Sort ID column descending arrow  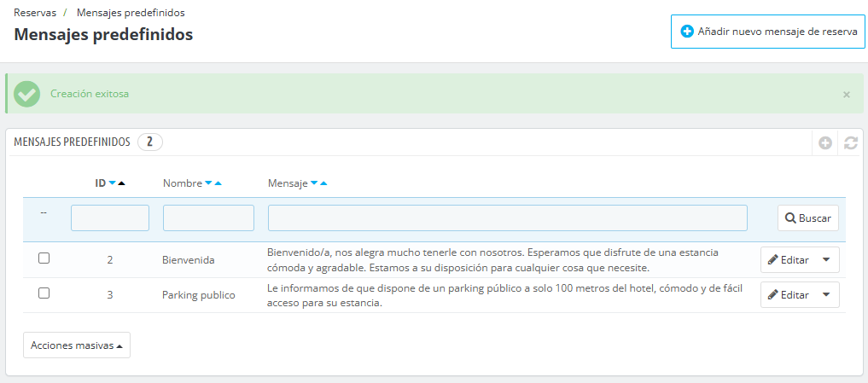click(112, 183)
